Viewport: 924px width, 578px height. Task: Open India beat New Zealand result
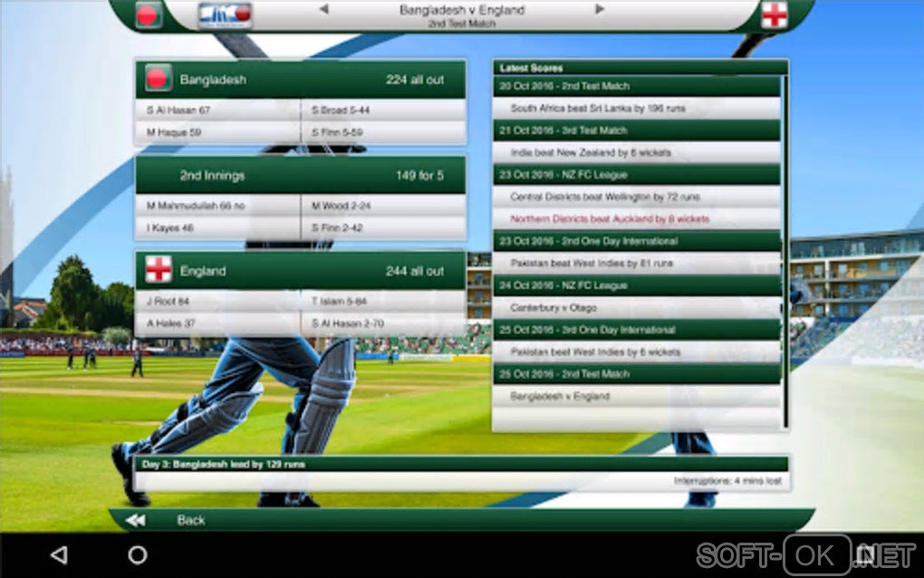click(x=637, y=152)
